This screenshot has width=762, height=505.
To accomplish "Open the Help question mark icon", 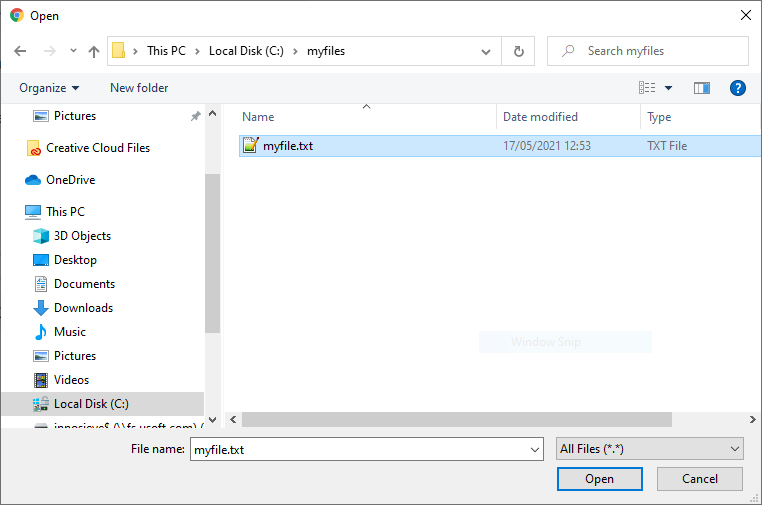I will pos(738,88).
